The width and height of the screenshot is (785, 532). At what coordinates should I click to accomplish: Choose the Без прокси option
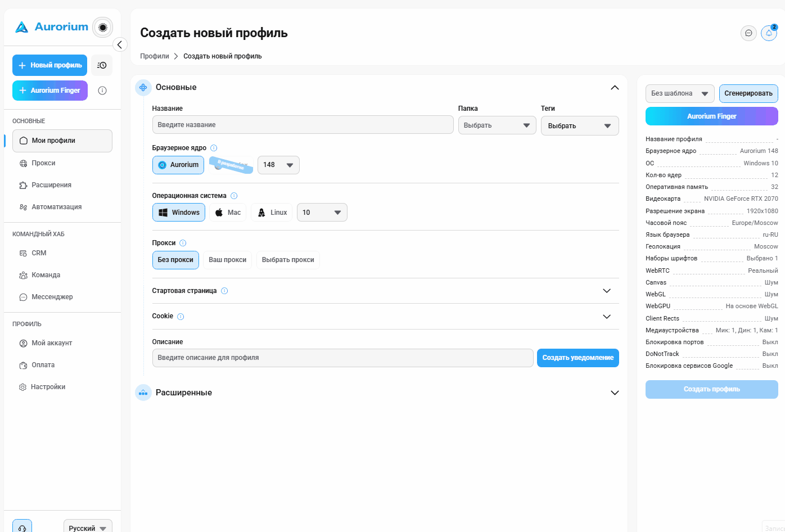175,260
